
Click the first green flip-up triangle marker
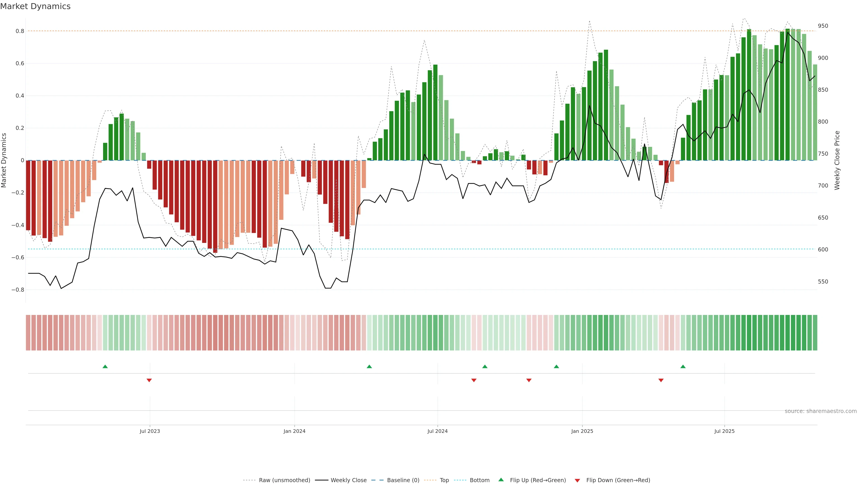point(105,366)
